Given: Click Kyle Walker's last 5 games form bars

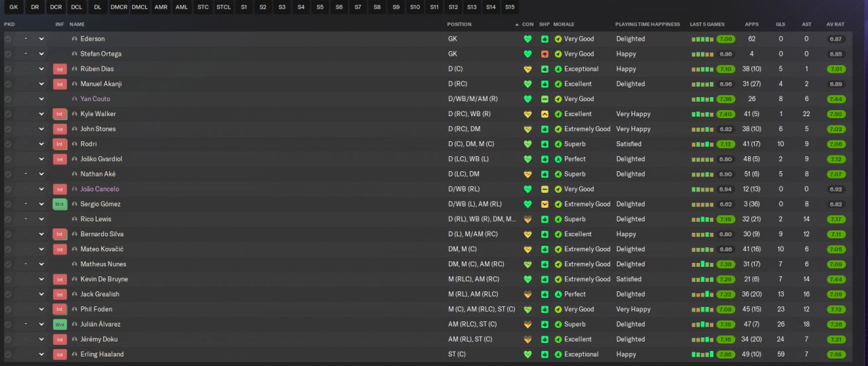Looking at the screenshot, I should coord(703,114).
